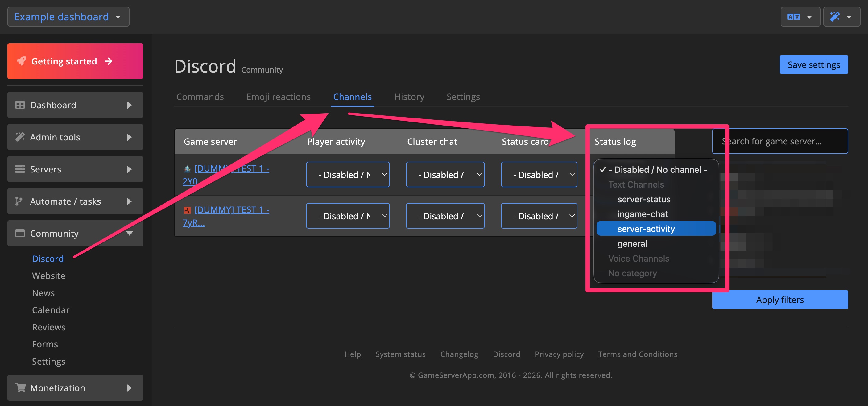The height and width of the screenshot is (406, 868).
Task: Click the Dashboard grid icon in sidebar
Action: [x=20, y=105]
